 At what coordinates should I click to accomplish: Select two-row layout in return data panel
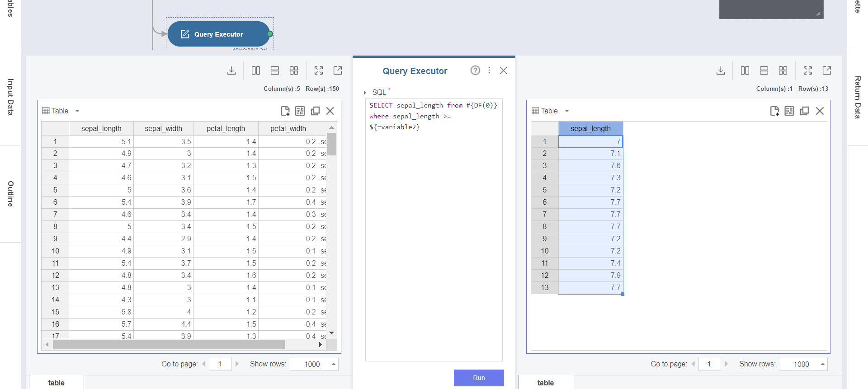(764, 70)
